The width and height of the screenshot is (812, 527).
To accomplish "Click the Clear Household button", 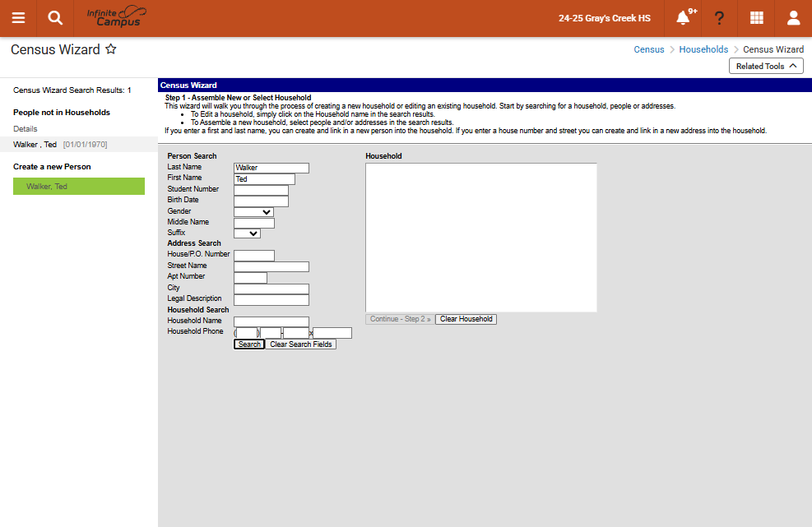I will [466, 320].
